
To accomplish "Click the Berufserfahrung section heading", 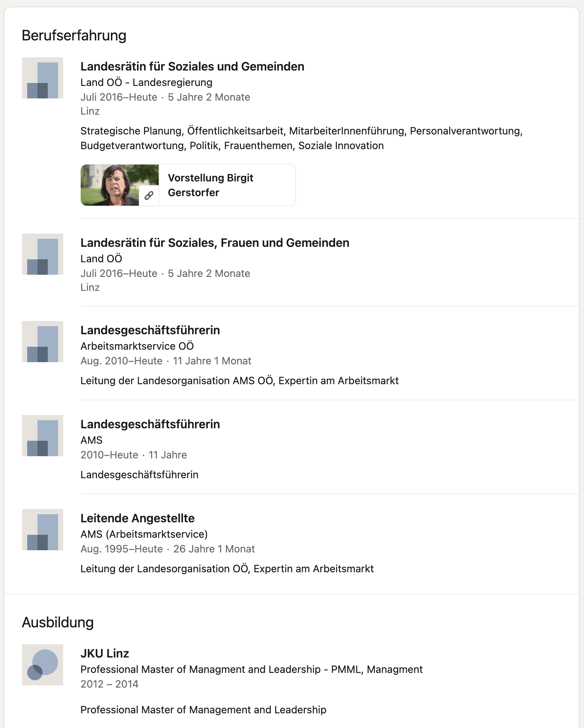I will point(74,35).
